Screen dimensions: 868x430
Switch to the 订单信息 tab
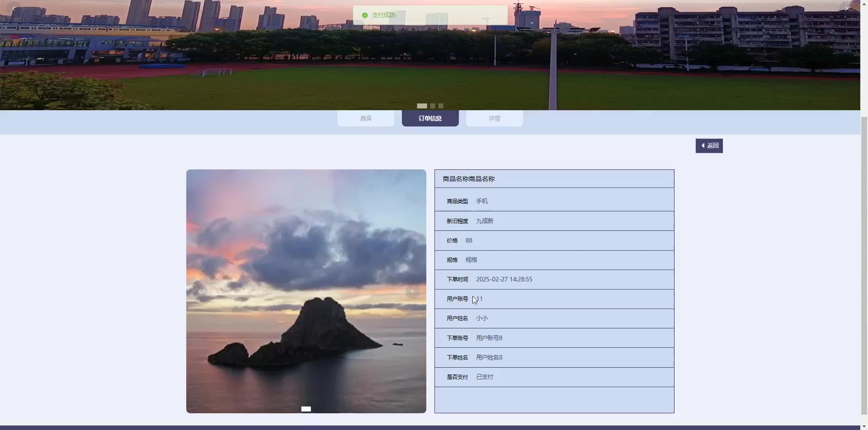click(430, 118)
